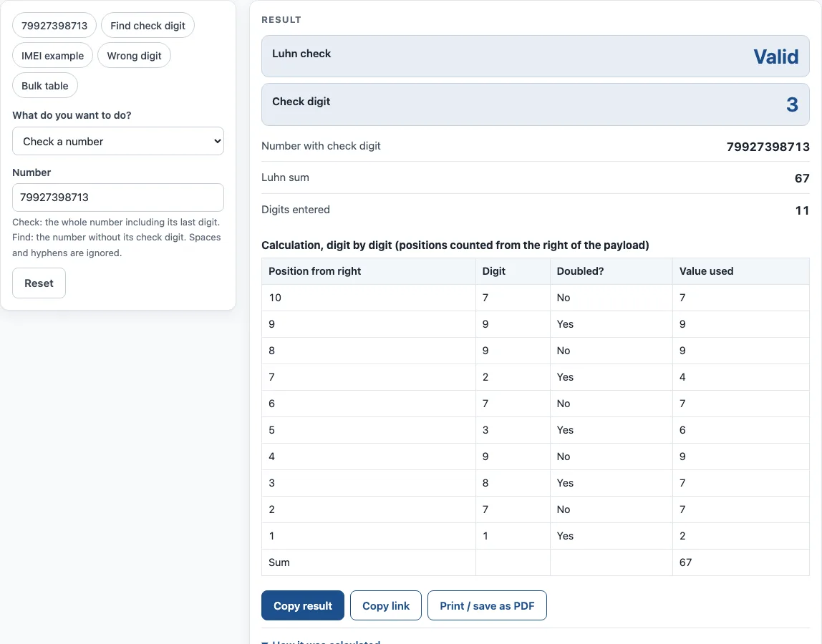Select the Sum row in the table

pyautogui.click(x=536, y=562)
